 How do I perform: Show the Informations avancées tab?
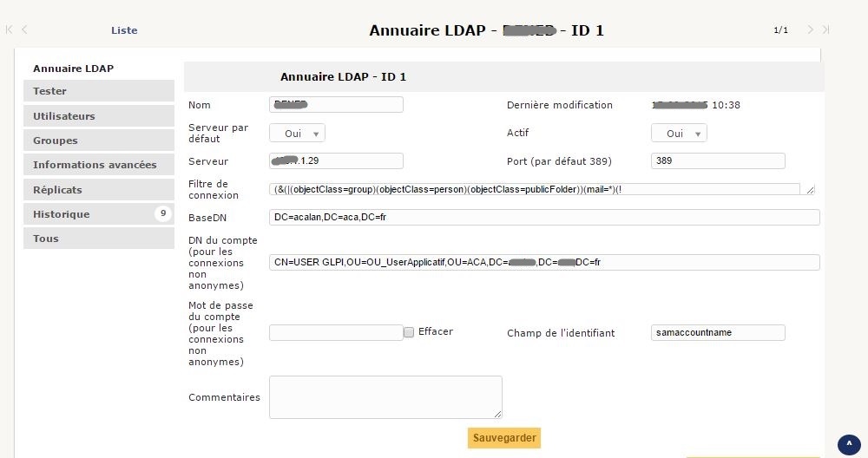(x=98, y=165)
